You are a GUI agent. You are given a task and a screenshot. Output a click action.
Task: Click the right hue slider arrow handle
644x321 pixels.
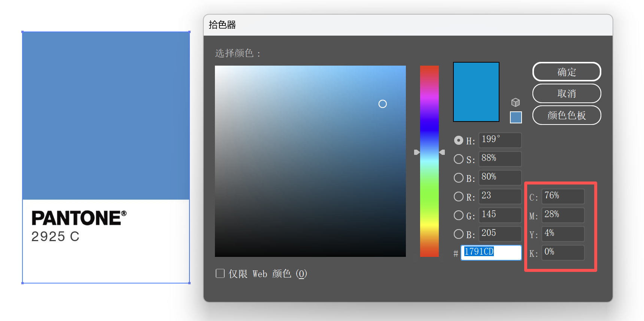442,152
